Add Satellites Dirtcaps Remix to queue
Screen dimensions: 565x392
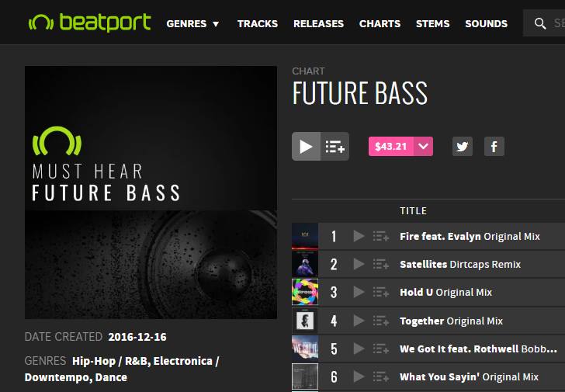pyautogui.click(x=381, y=265)
